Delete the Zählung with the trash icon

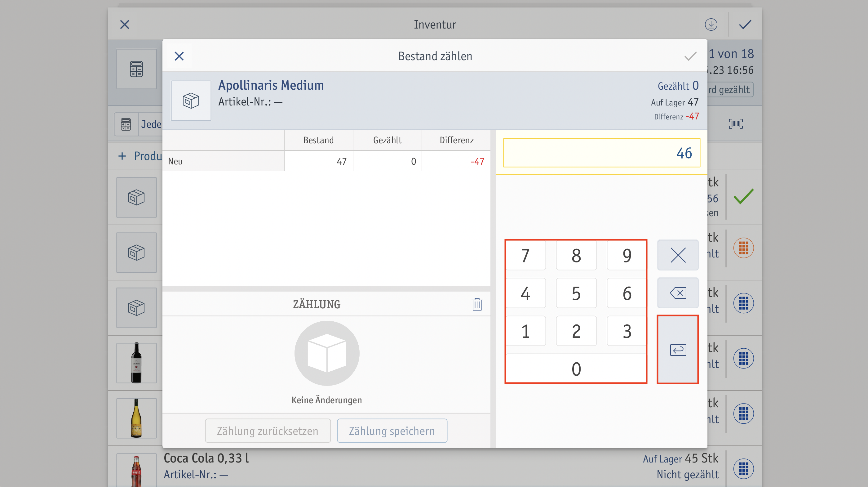click(x=477, y=304)
